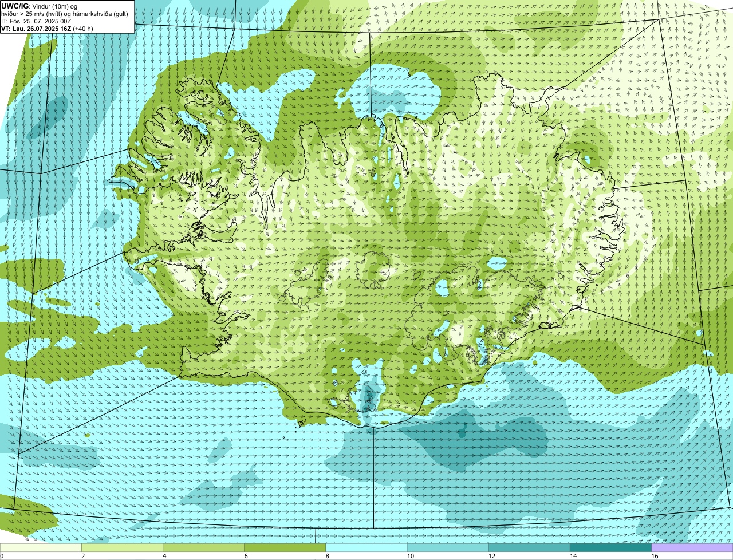Click the pale yellow 0–2 m/s legend swatch
The height and width of the screenshot is (560, 733).
point(41,547)
